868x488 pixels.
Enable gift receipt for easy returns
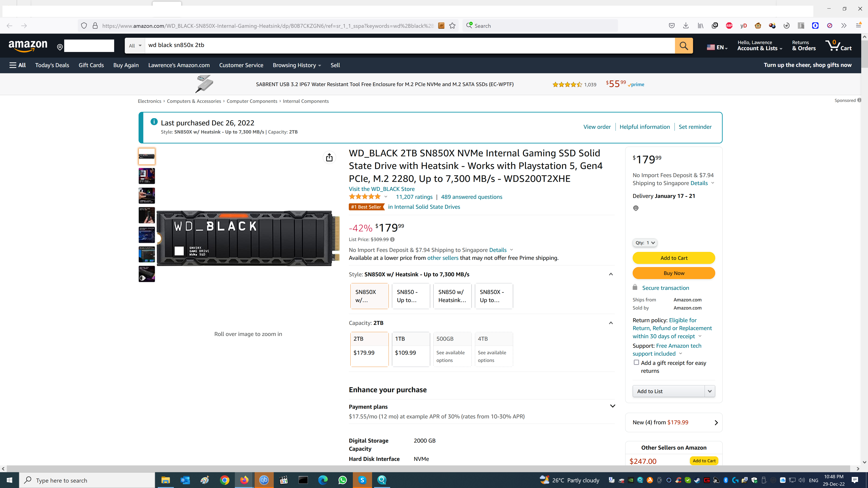[x=636, y=362]
